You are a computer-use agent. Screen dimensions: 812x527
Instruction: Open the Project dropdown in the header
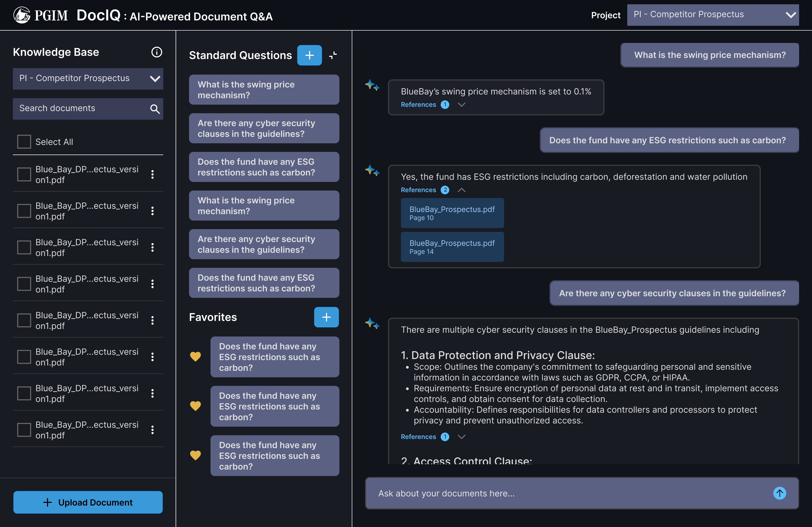[713, 15]
